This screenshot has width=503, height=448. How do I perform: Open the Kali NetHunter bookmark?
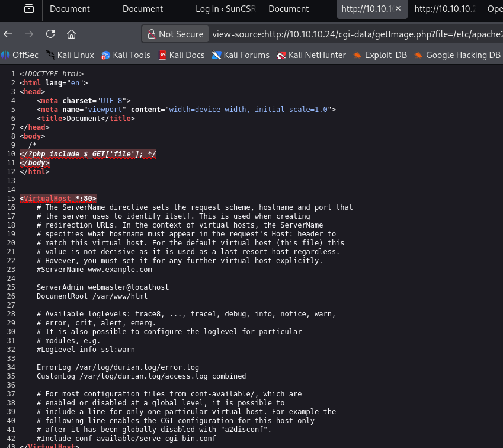pyautogui.click(x=312, y=55)
